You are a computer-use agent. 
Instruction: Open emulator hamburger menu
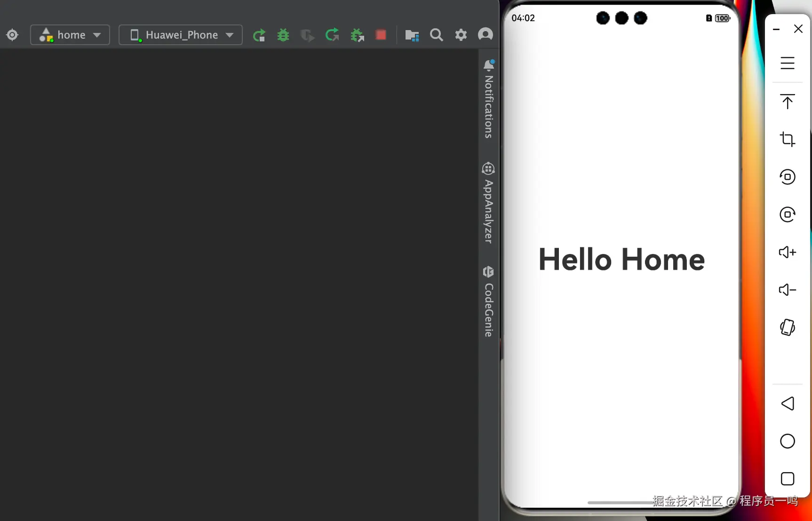(x=788, y=63)
